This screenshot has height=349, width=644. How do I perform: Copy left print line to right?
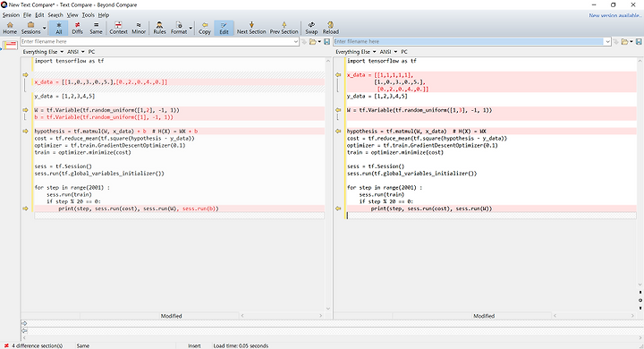25,209
